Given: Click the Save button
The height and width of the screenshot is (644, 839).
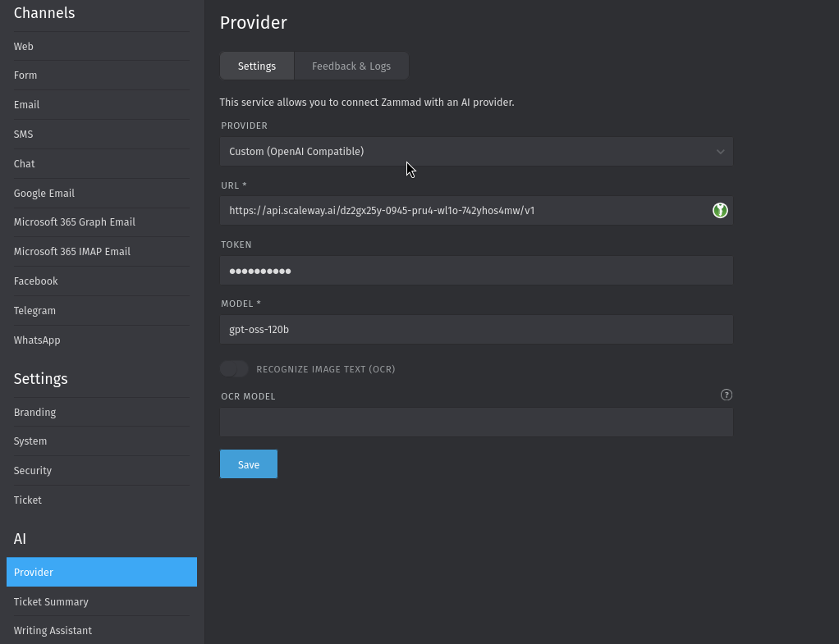Looking at the screenshot, I should pos(248,464).
